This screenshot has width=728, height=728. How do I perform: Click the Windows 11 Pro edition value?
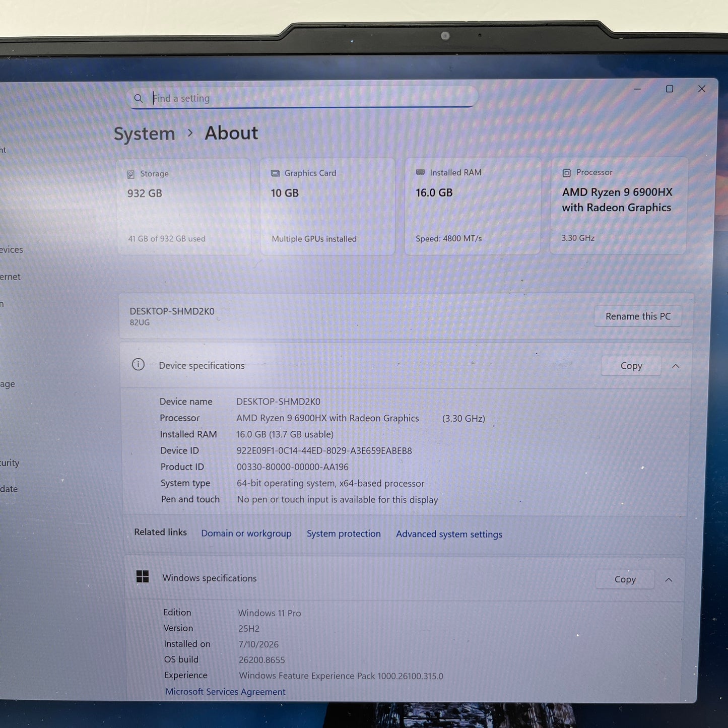point(269,613)
